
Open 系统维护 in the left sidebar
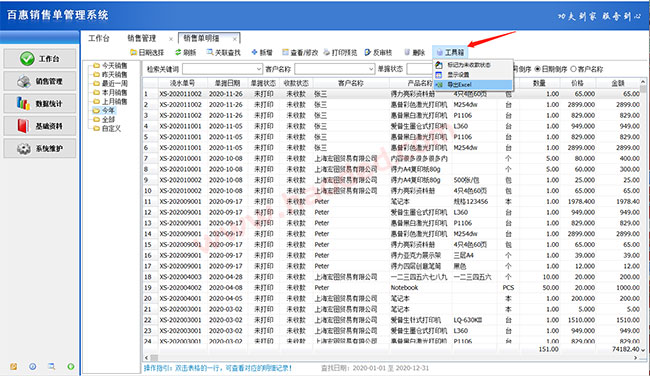tap(40, 148)
